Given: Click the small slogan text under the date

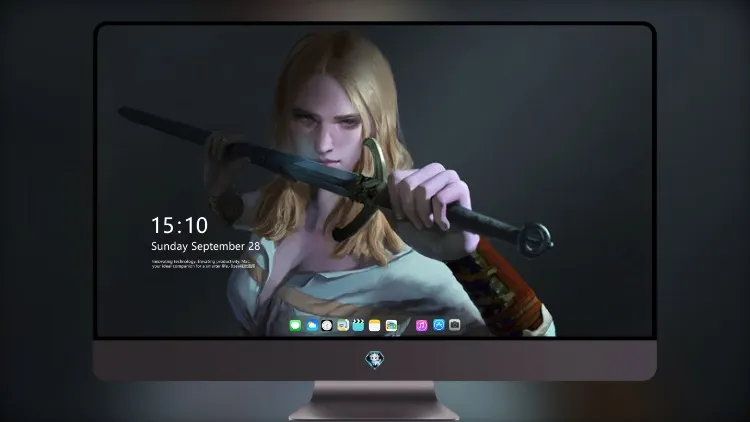Looking at the screenshot, I should click(203, 264).
